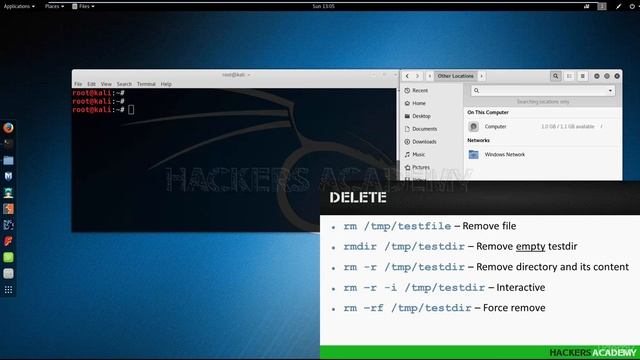This screenshot has height=360, width=640.
Task: Click the Other Locations path button
Action: [x=456, y=76]
